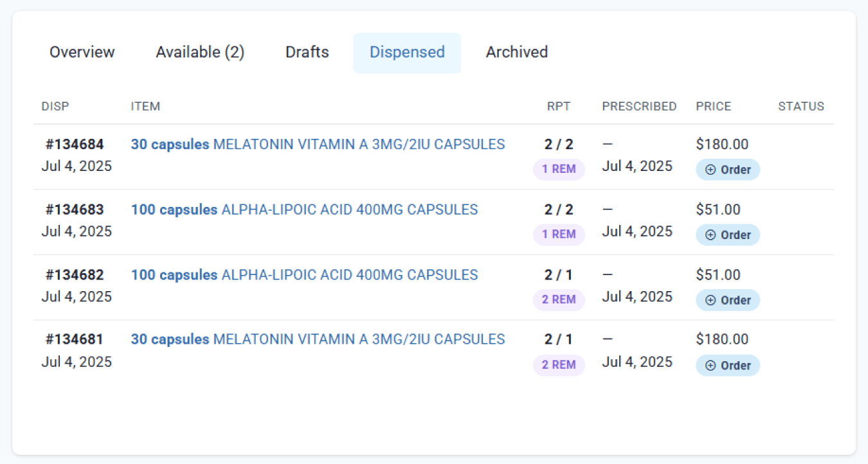Click the PRICE column header
This screenshot has height=464, width=868.
[714, 107]
